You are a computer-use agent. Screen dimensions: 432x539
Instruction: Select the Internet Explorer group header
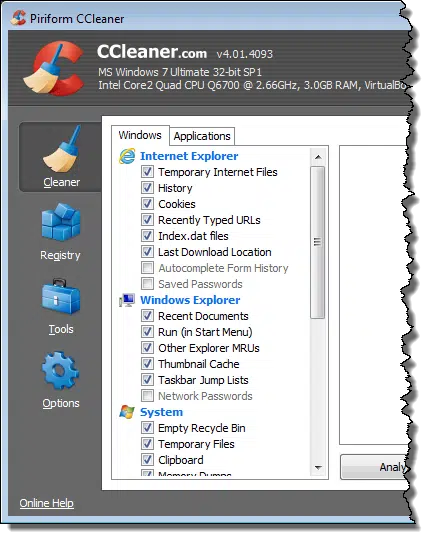189,156
